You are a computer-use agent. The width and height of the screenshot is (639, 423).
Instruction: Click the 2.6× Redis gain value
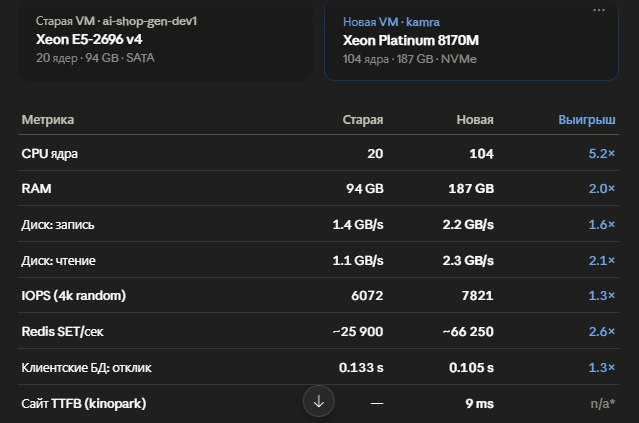tap(602, 332)
